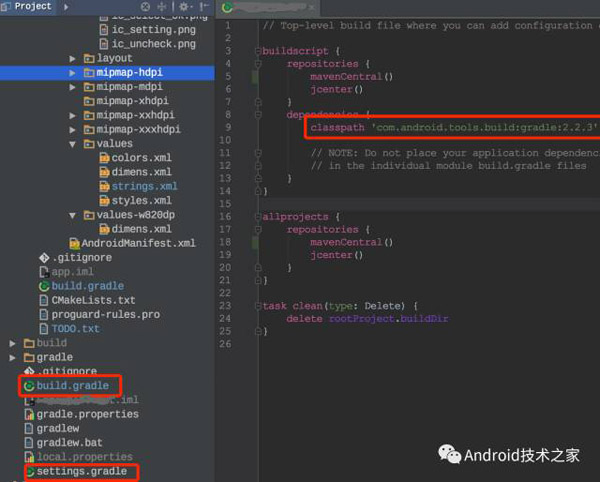Viewport: 600px width, 482px height.
Task: Collapse the values-w820dp folder
Action: 72,215
